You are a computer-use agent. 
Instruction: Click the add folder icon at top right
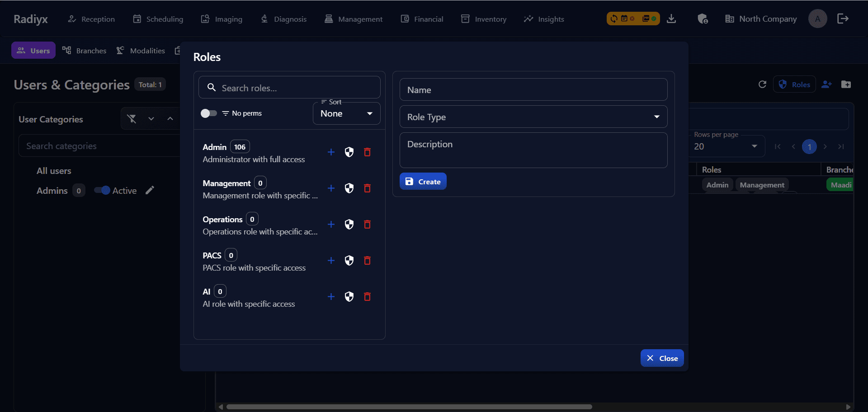coord(847,84)
